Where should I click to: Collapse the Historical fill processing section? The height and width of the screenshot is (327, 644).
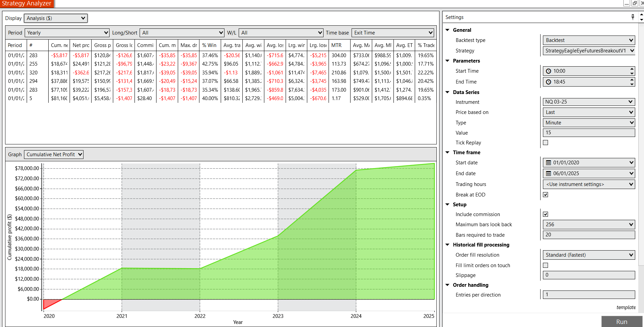coord(447,245)
